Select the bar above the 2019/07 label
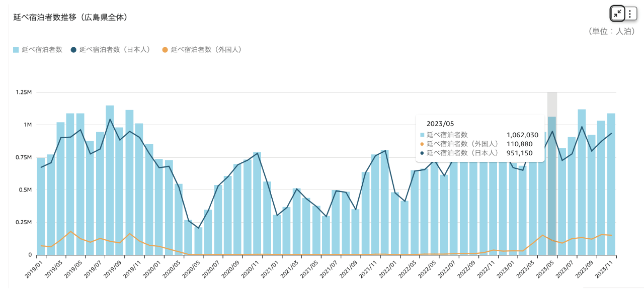The height and width of the screenshot is (289, 644). pyautogui.click(x=100, y=196)
